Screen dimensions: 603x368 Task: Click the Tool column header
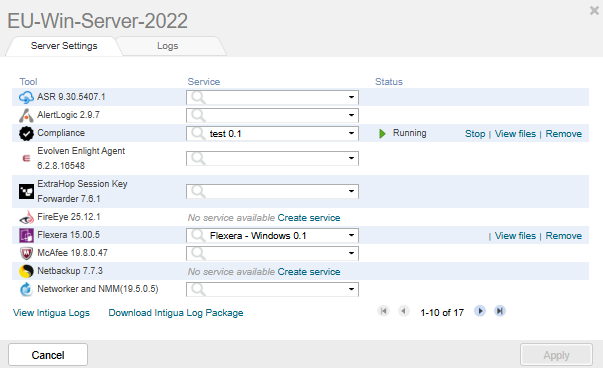coord(28,82)
